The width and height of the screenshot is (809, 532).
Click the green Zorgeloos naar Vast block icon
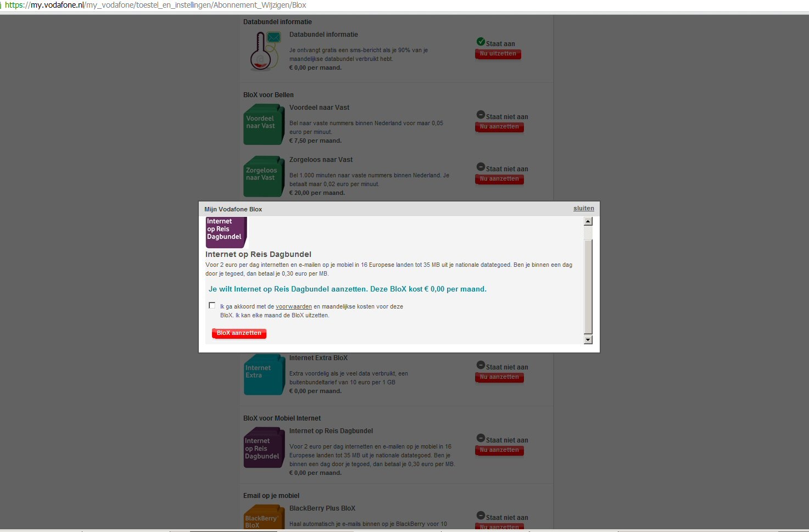point(264,177)
